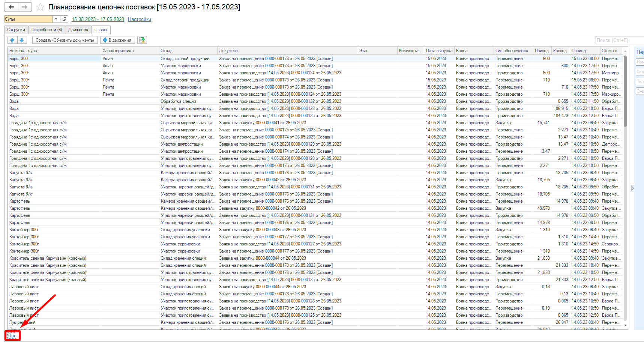Sort by the Номенклатура column header
Screen dimensions: 644x346
point(54,51)
